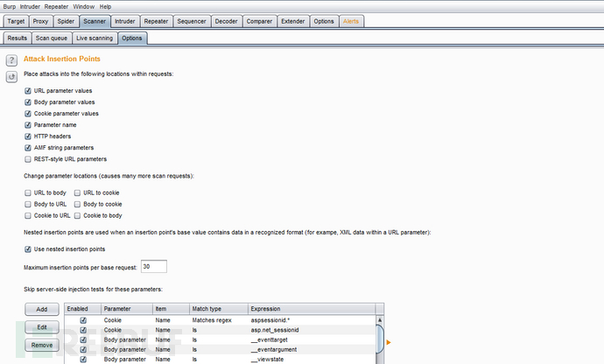Check Body to URL option
The image size is (604, 364).
(28, 204)
